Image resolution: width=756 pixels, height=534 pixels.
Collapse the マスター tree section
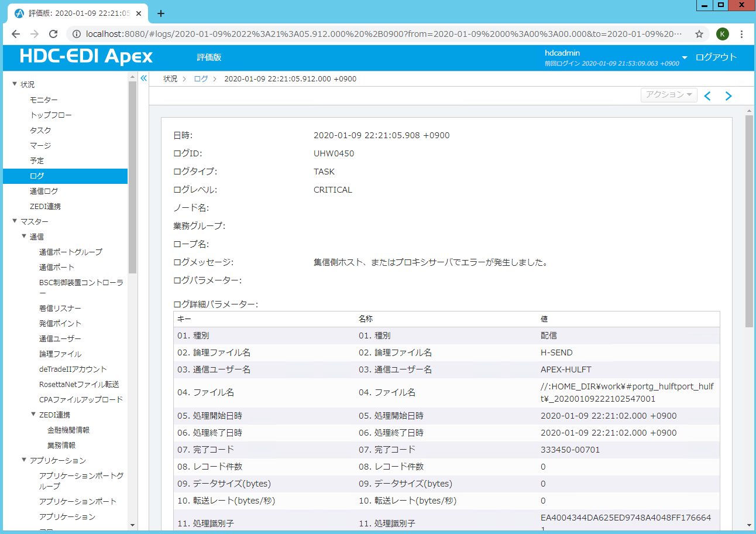pos(15,221)
